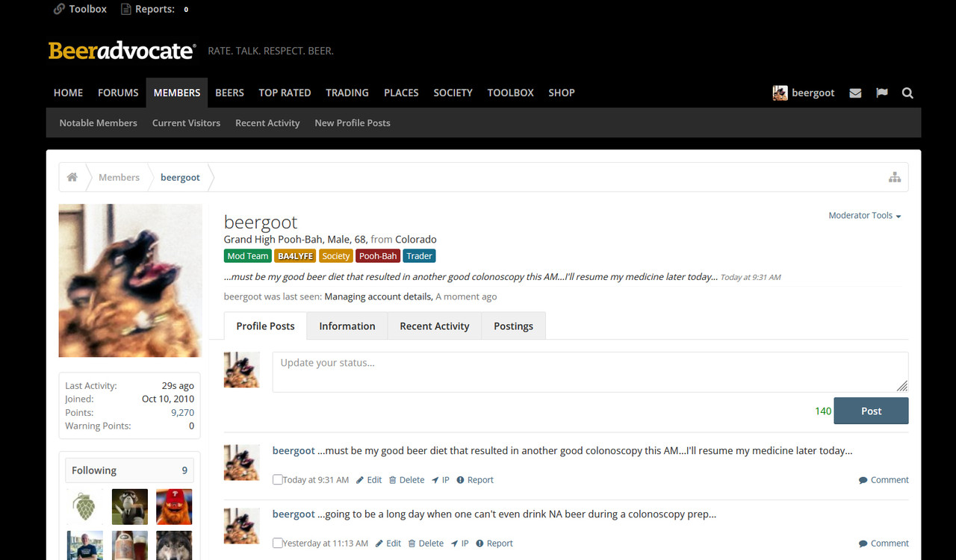Open Recent Activity in the subnav bar

point(267,122)
